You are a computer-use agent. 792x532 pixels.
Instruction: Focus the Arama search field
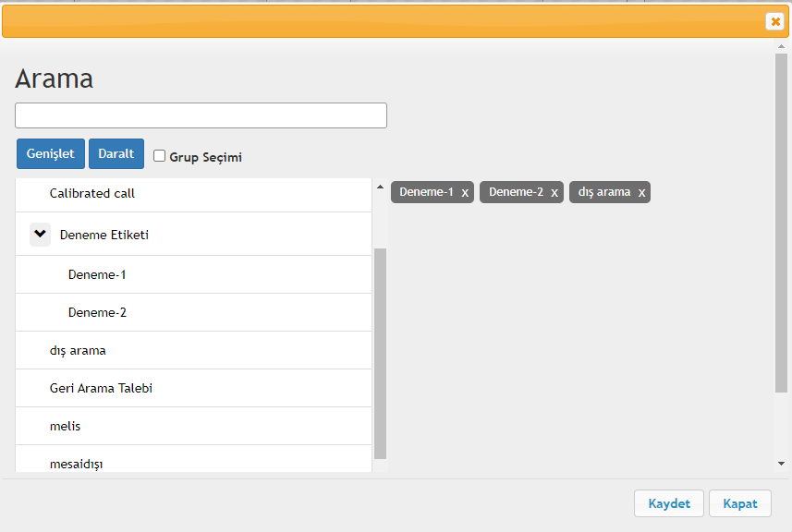click(201, 115)
